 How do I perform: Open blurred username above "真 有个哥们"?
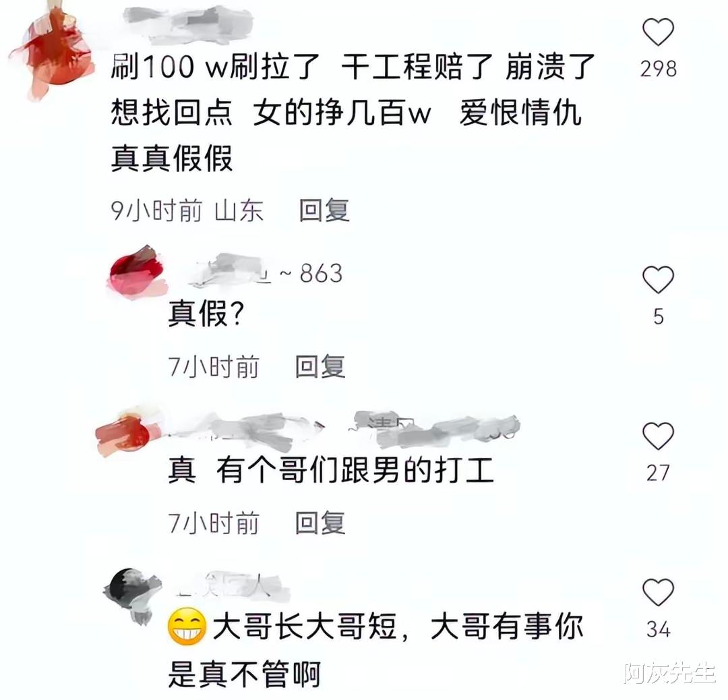(x=344, y=430)
